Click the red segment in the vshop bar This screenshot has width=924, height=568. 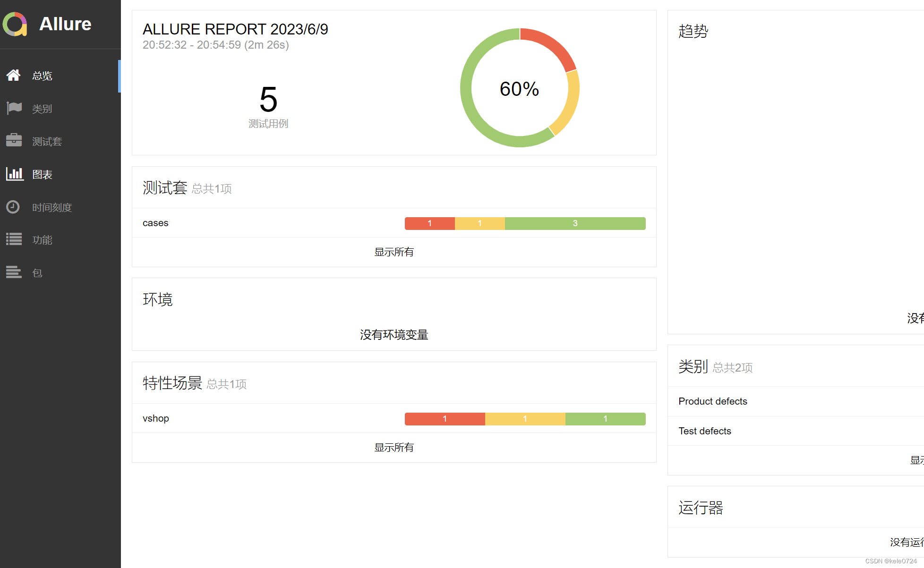[x=444, y=419]
